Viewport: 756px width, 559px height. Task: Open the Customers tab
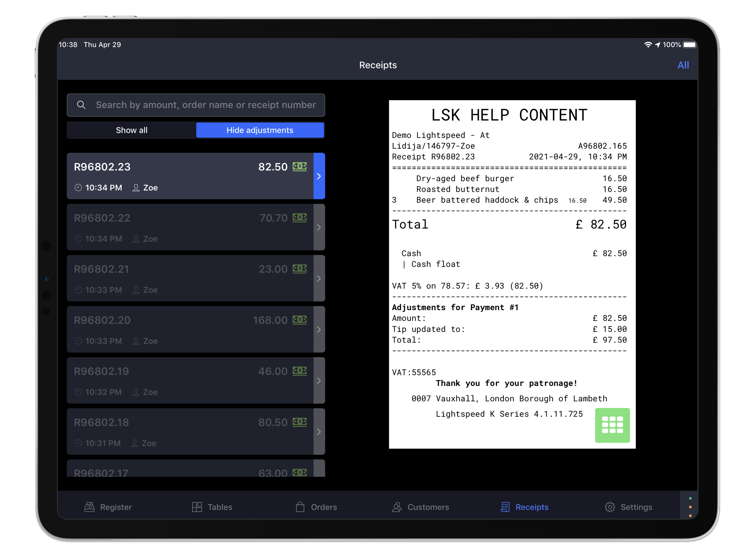click(420, 507)
